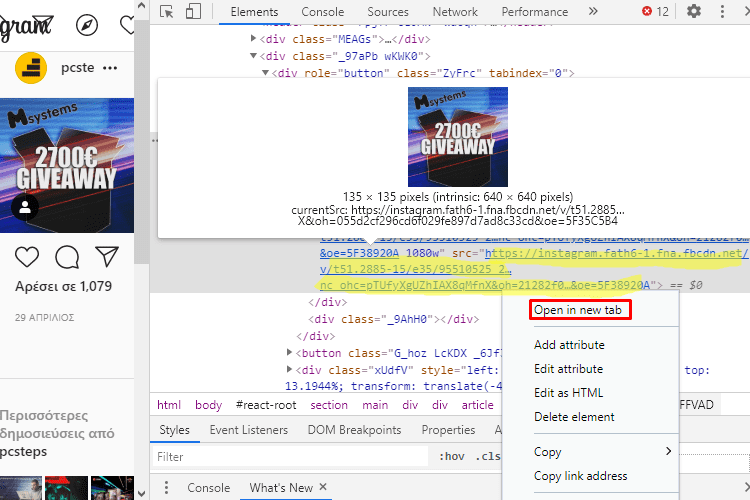Collapse the div role button ZyFrc node

265,73
